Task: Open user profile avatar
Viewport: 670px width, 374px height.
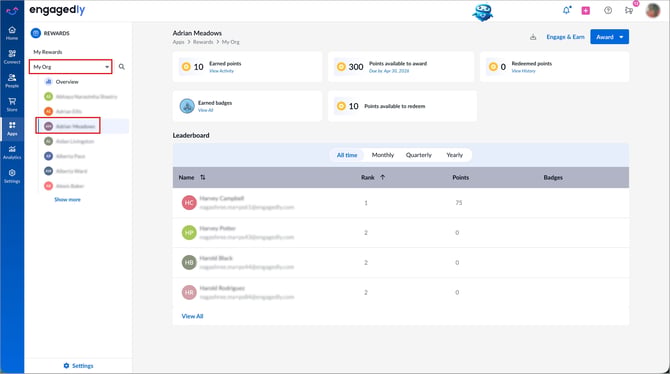Action: (653, 10)
